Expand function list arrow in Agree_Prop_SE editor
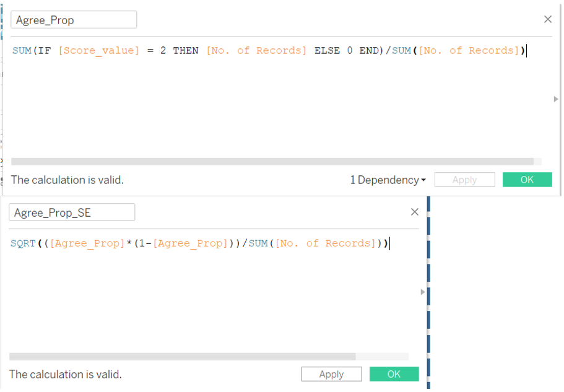 [x=423, y=292]
